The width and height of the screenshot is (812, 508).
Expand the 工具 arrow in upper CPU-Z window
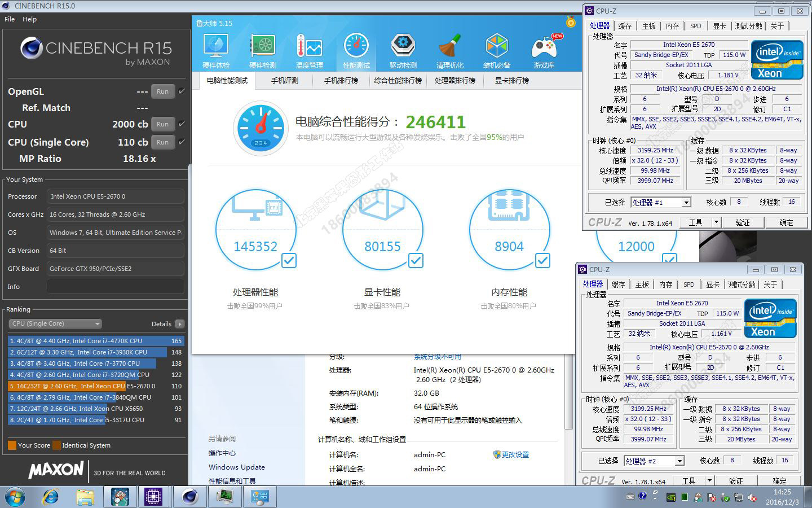716,222
